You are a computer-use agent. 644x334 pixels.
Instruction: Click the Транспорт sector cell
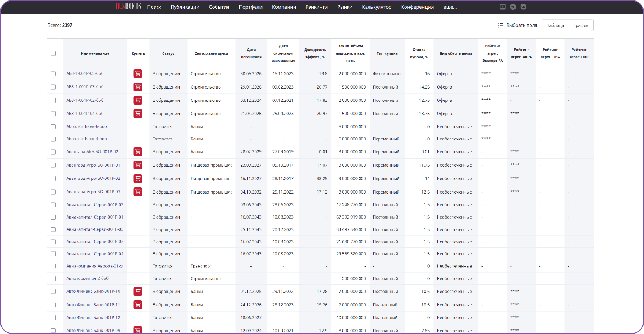[x=201, y=266]
